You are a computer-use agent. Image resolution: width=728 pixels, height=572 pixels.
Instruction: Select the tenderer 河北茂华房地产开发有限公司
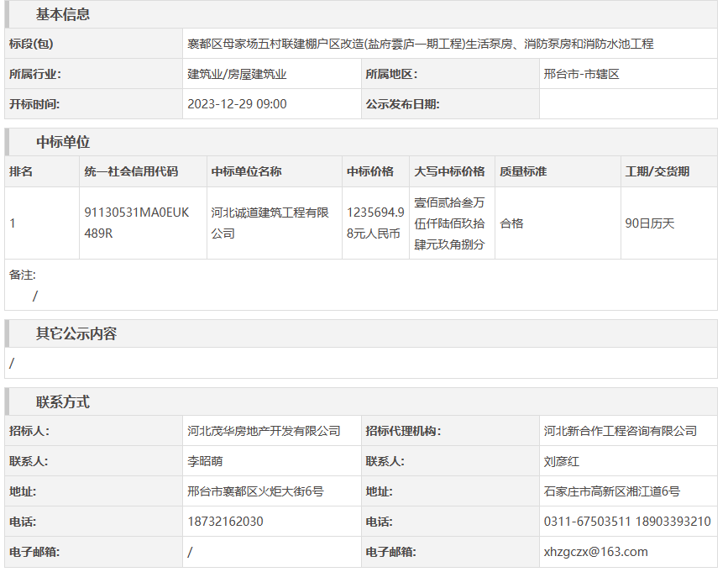264,431
